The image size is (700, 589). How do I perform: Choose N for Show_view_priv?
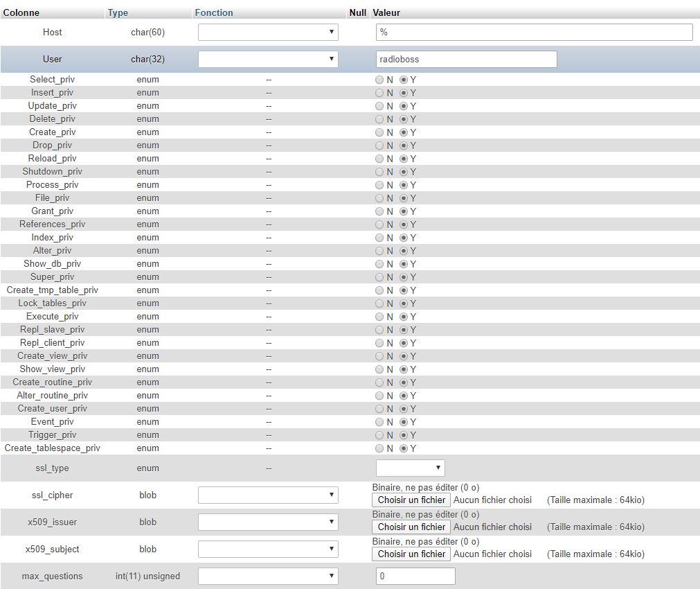379,369
